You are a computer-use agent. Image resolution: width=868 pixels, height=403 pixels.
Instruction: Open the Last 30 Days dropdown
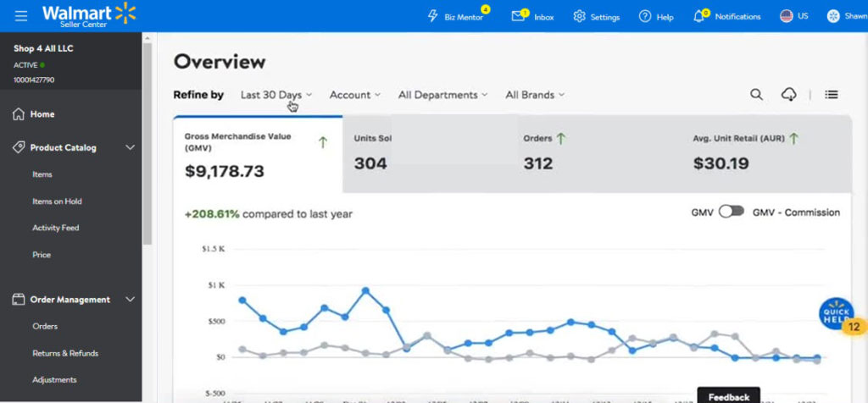click(x=275, y=95)
